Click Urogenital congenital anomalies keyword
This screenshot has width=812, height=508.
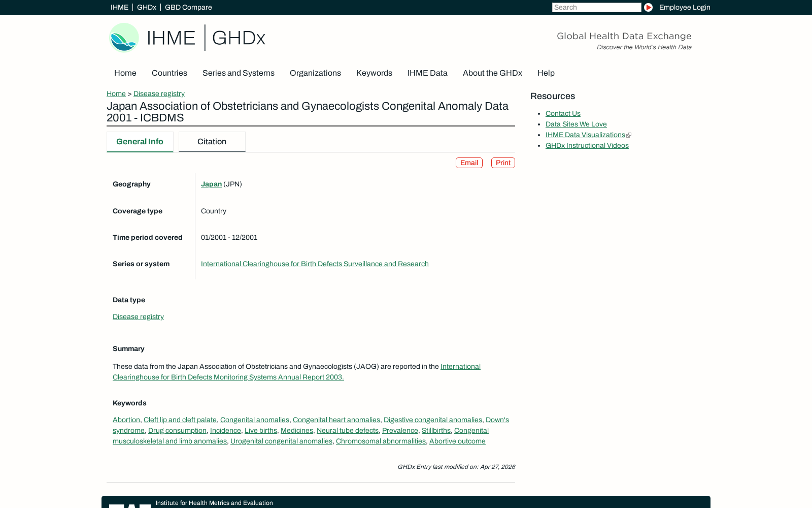(281, 441)
